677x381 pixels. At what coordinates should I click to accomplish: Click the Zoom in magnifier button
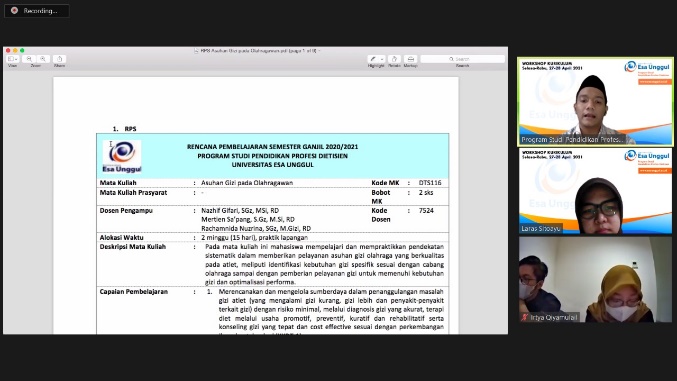pyautogui.click(x=43, y=59)
